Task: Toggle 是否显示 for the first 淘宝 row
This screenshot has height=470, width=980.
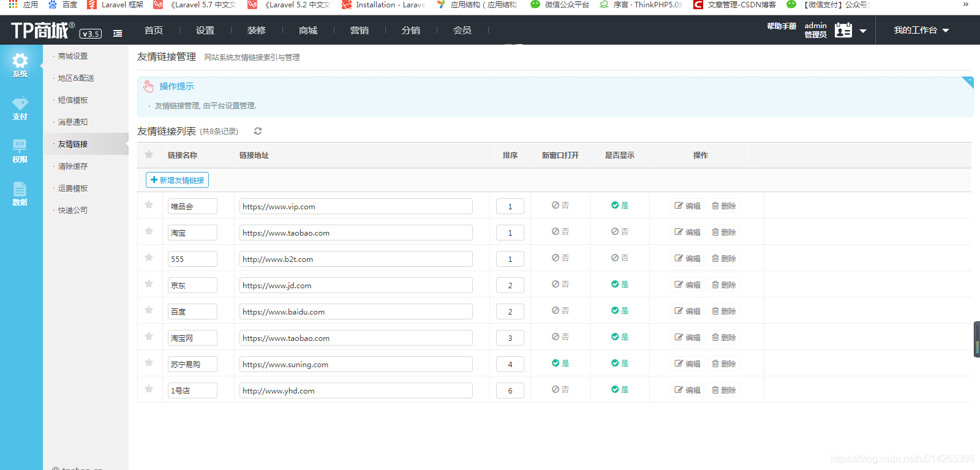Action: (620, 232)
